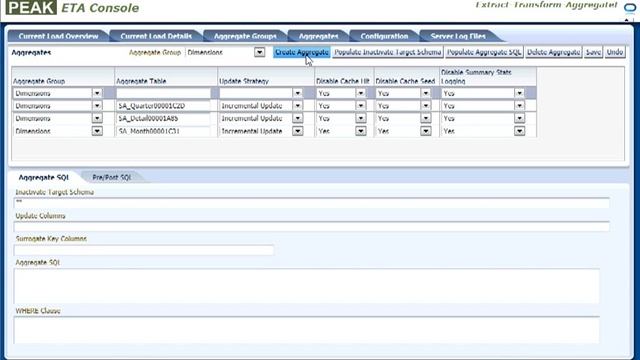Switch to Current Load Details tab
This screenshot has width=640, height=360.
click(156, 36)
